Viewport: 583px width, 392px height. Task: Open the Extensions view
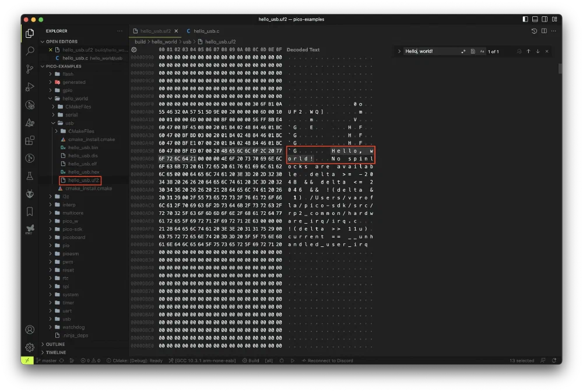(x=30, y=140)
